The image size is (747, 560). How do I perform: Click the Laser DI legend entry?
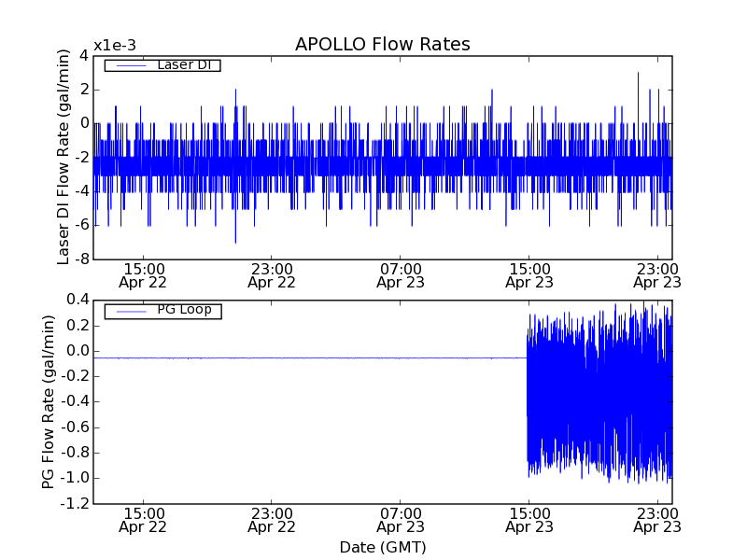coord(162,64)
